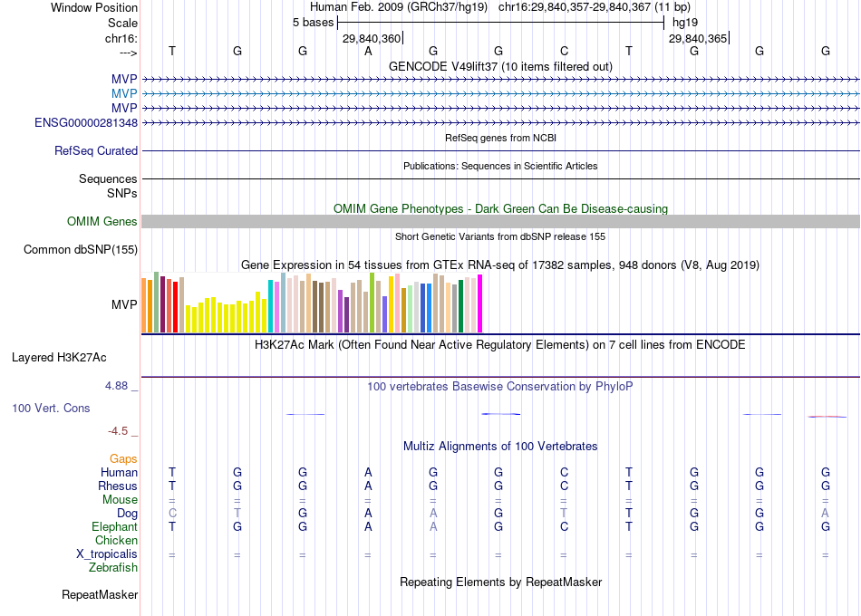Click the RepeatMasker track label
The height and width of the screenshot is (616, 861).
coord(100,594)
